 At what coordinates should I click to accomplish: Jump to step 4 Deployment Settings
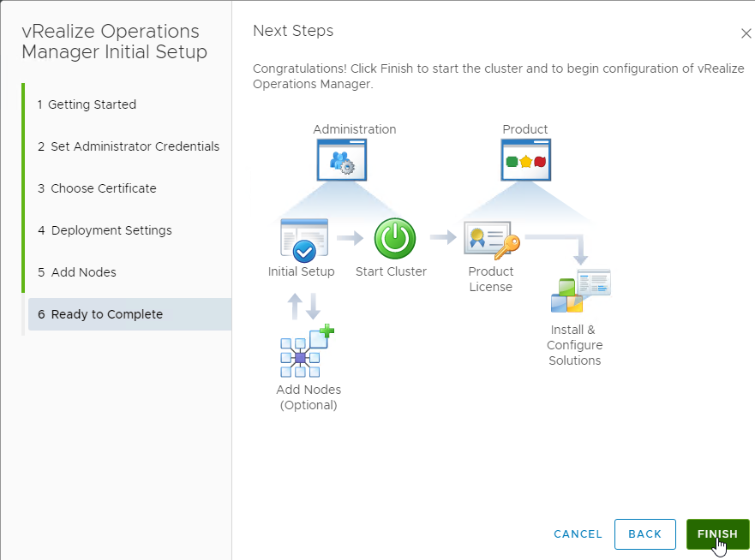tap(105, 230)
